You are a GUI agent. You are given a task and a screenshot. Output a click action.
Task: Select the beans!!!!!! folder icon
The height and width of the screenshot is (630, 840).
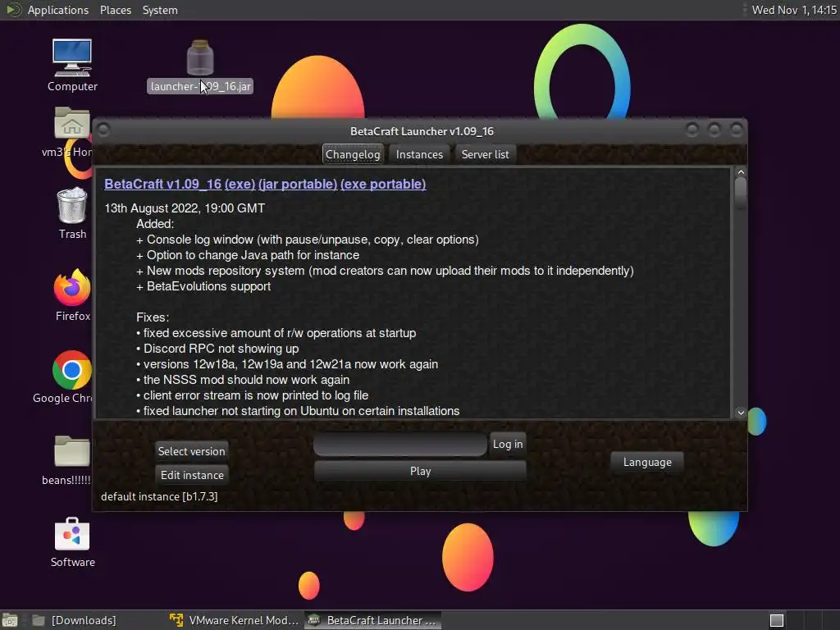click(72, 451)
